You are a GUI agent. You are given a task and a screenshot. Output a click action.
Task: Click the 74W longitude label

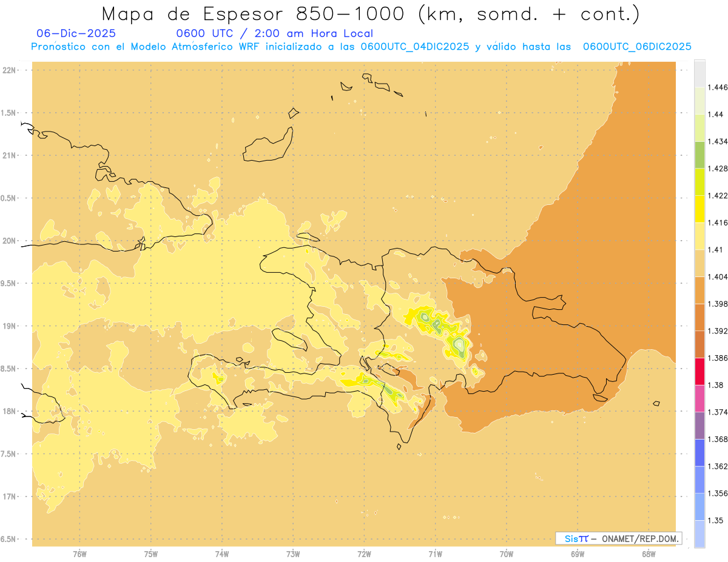222,554
